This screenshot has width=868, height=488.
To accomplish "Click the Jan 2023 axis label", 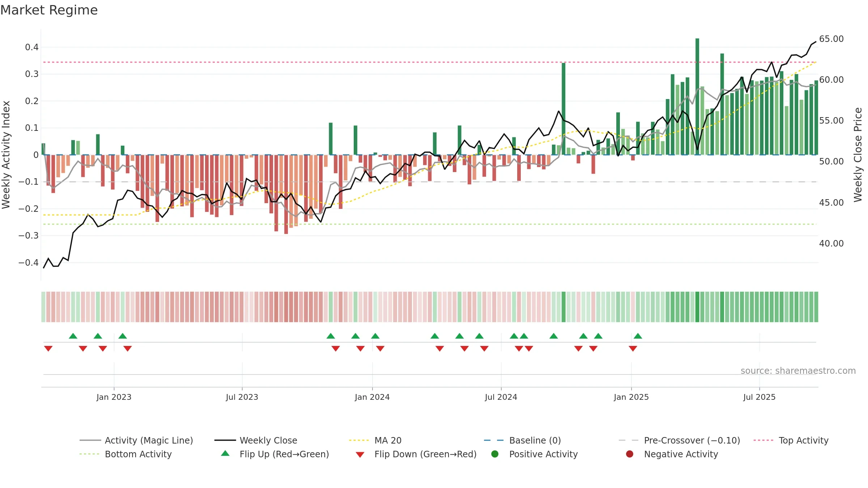I will [x=114, y=397].
